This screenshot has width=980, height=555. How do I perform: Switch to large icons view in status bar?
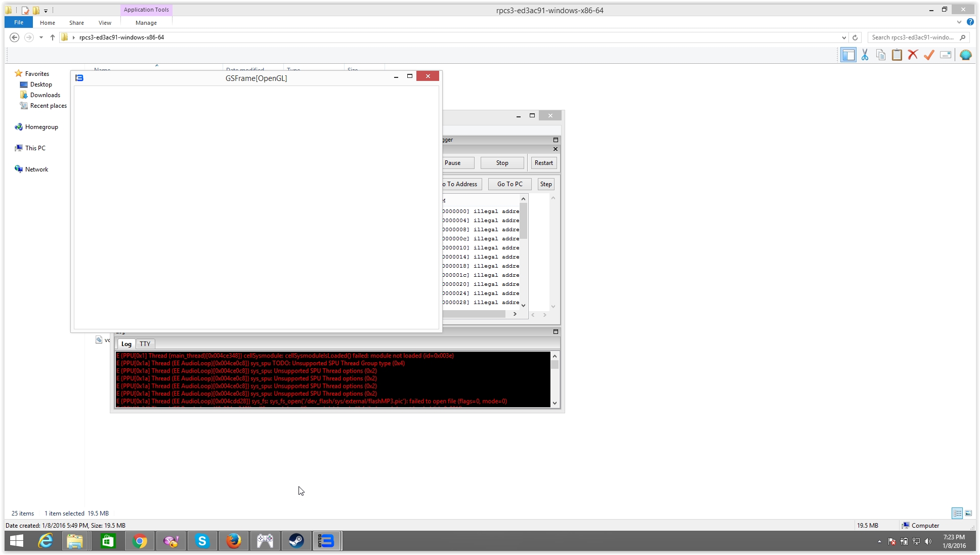point(968,513)
